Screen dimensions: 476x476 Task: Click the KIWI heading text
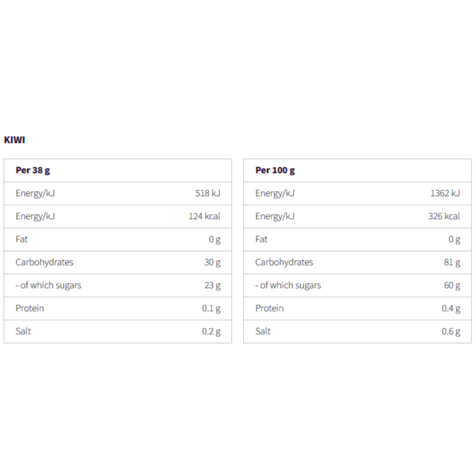(15, 140)
